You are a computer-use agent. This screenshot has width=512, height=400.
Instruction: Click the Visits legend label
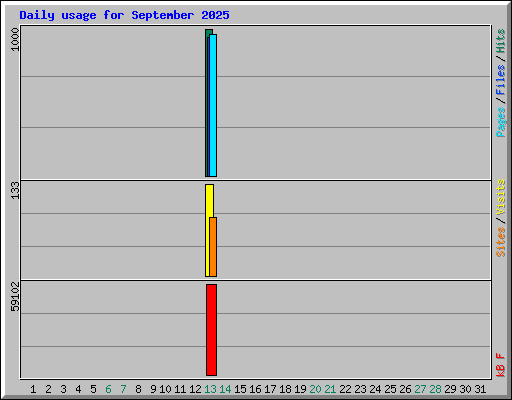tap(501, 197)
